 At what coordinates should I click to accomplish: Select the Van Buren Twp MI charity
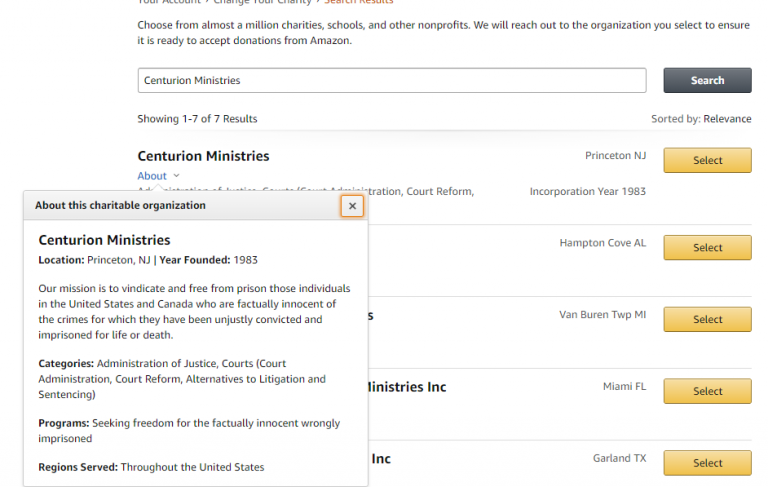point(707,319)
